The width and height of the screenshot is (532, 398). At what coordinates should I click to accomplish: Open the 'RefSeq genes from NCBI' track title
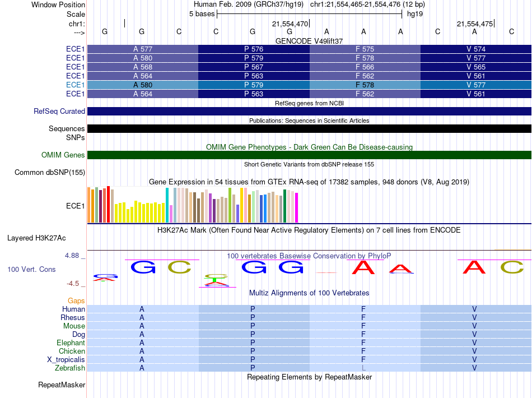(x=309, y=103)
